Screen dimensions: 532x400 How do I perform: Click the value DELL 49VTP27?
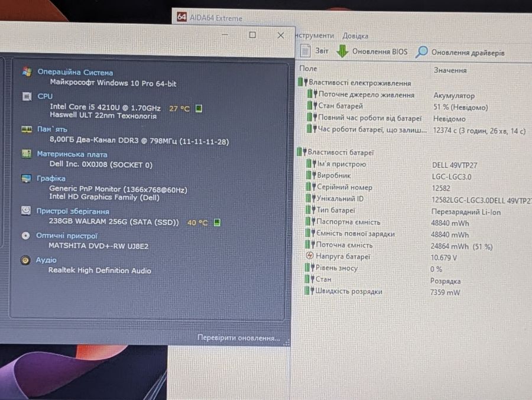point(455,165)
